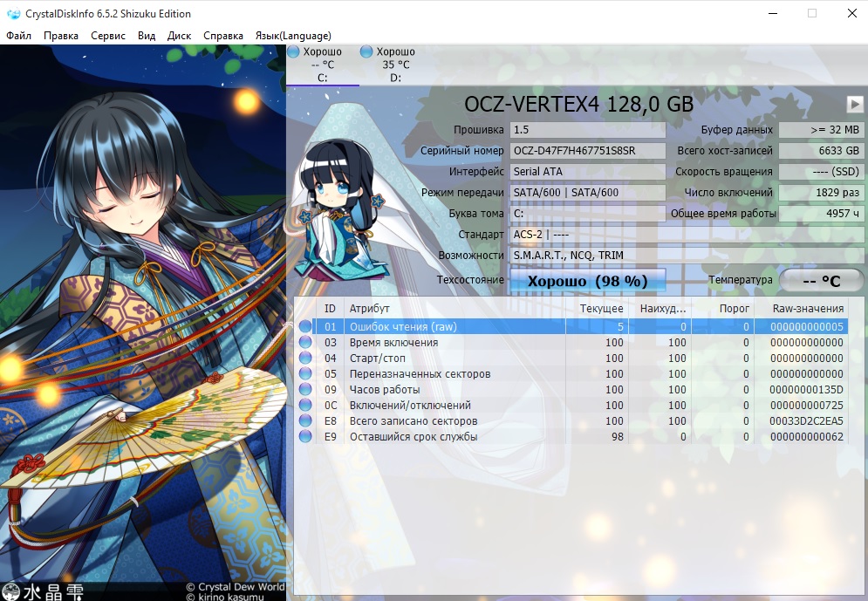Click the Shizuku character artwork
The image size is (868, 601).
[x=143, y=323]
